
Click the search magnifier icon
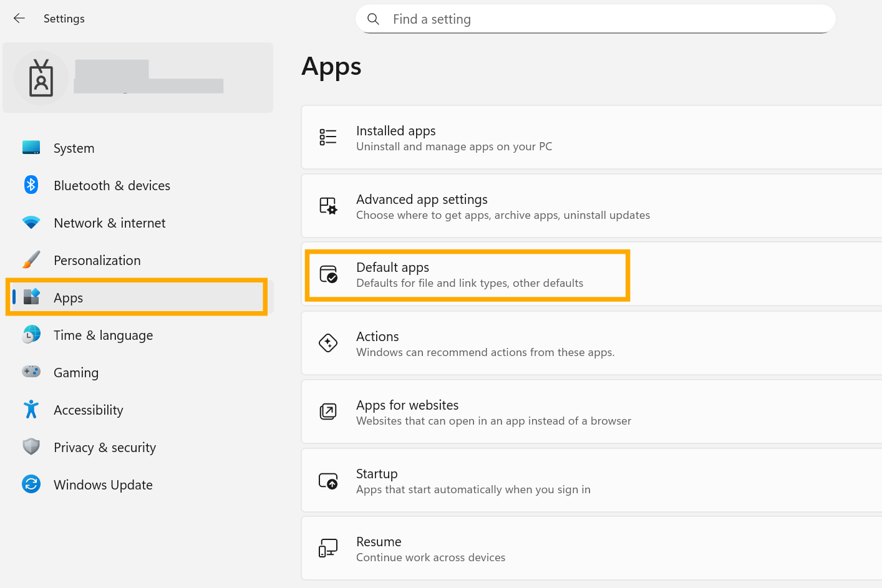click(373, 19)
